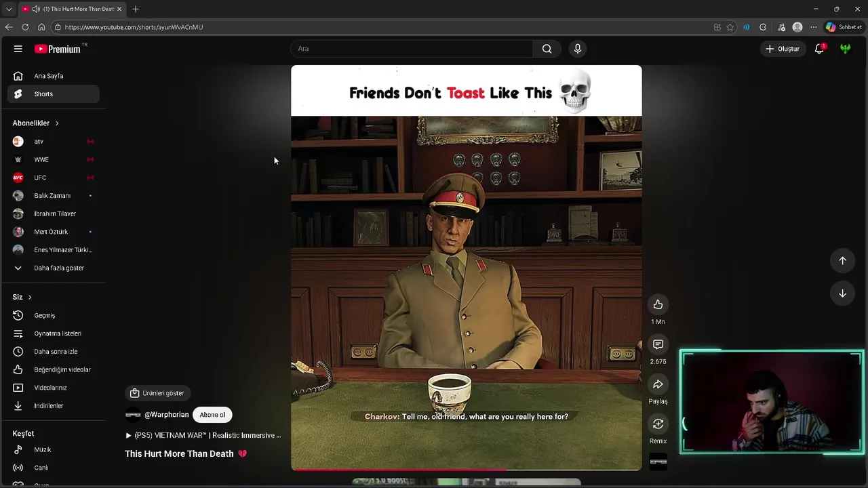
Task: Start voice search with microphone icon
Action: click(x=578, y=49)
